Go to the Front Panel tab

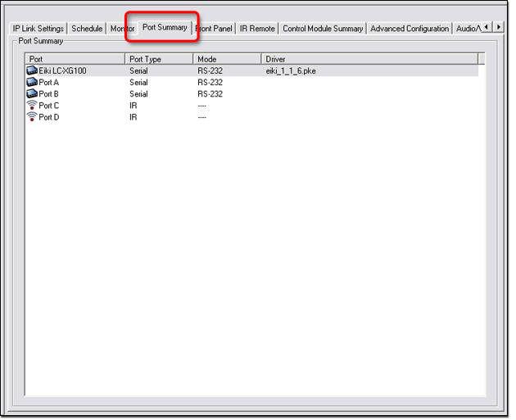215,29
